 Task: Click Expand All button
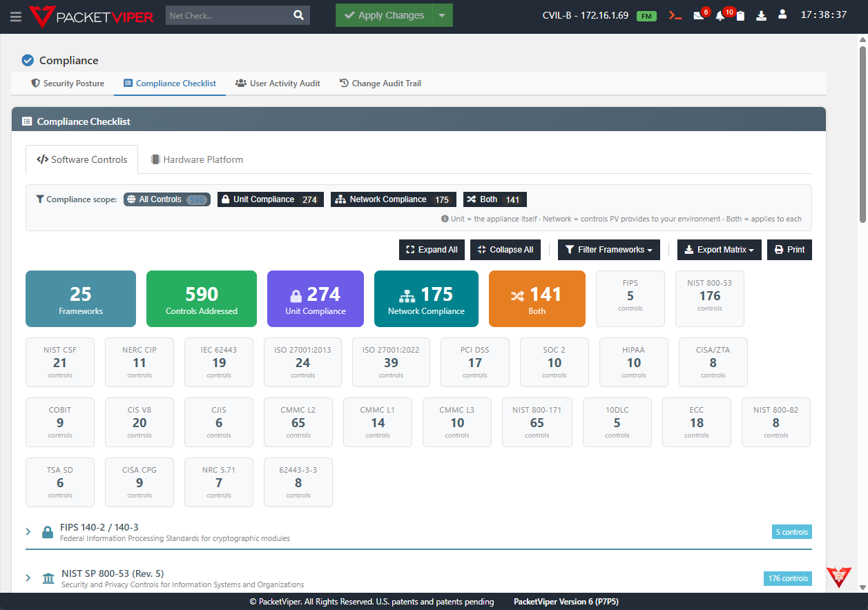pos(432,250)
